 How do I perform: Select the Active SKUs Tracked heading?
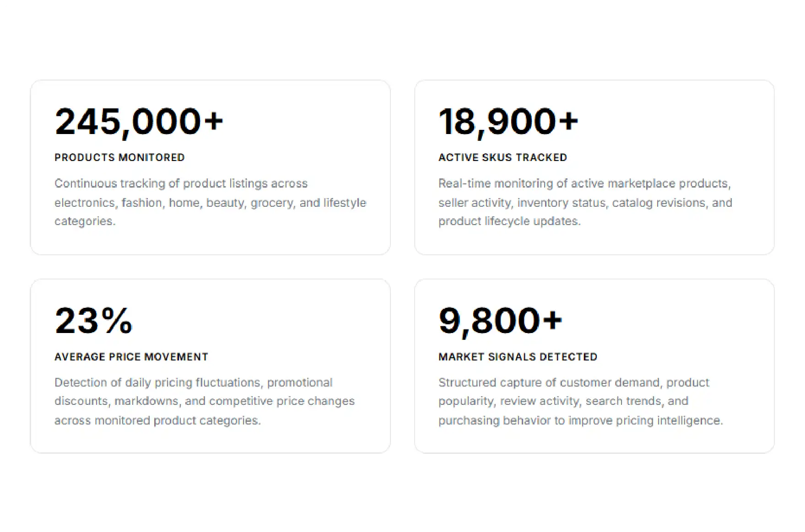click(x=502, y=157)
